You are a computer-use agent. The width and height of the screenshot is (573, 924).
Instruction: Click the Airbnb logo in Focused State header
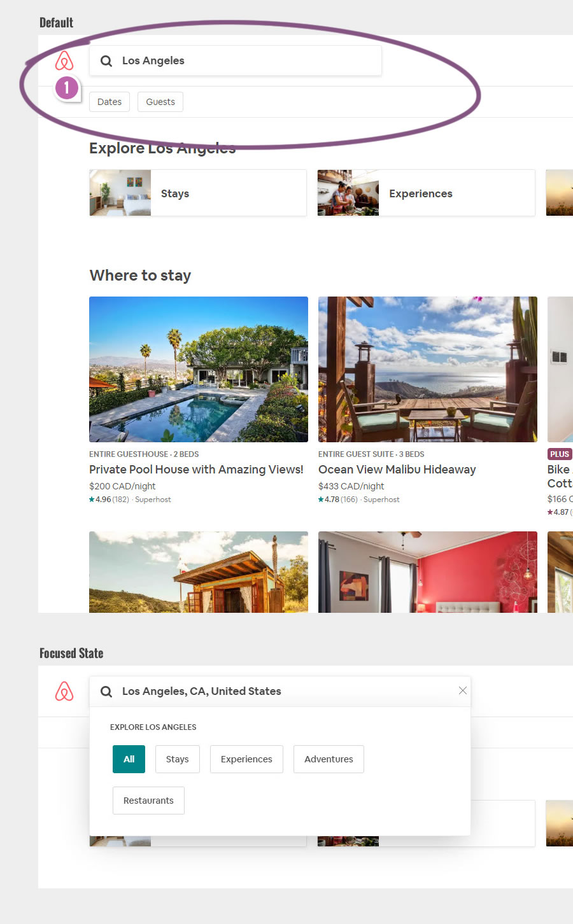click(64, 691)
